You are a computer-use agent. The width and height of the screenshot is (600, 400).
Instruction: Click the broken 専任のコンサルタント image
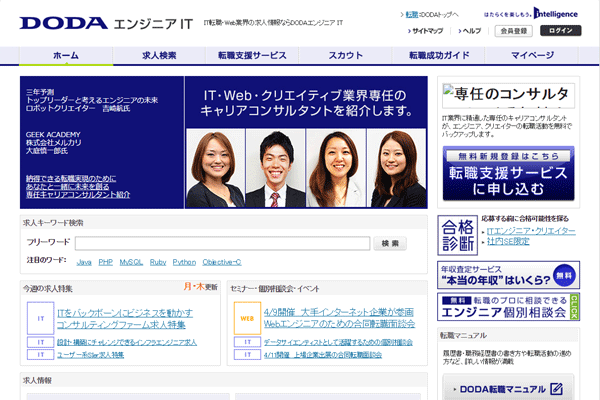[509, 96]
